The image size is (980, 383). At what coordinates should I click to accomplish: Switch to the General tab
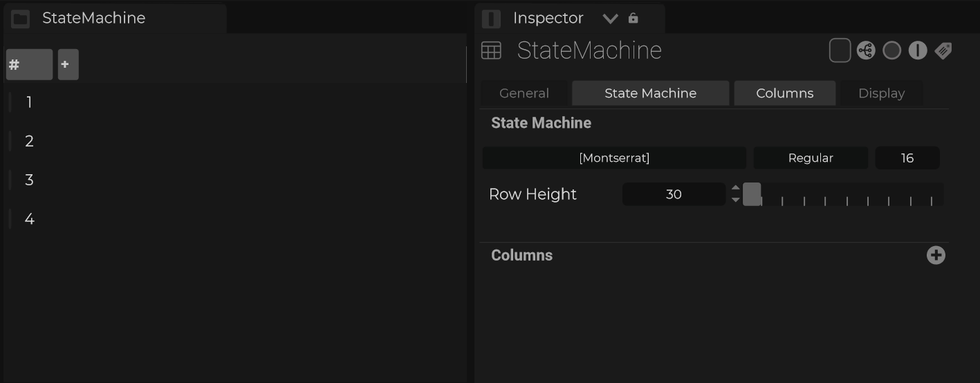(x=524, y=93)
